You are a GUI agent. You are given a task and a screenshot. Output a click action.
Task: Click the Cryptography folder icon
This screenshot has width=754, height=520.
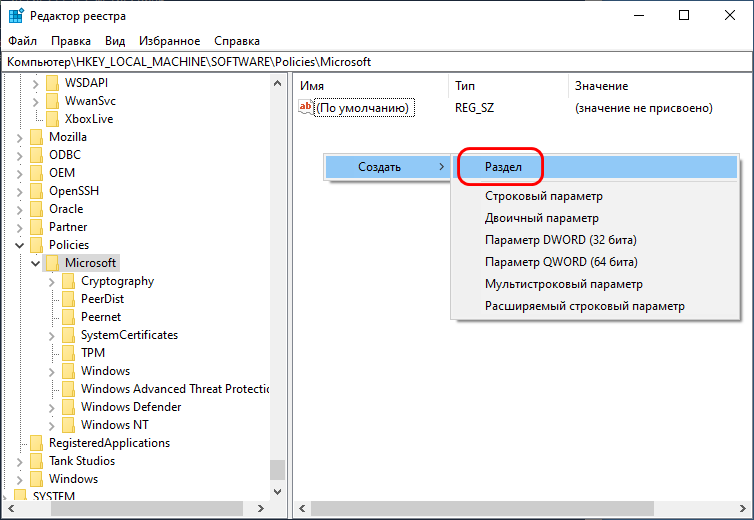click(69, 281)
